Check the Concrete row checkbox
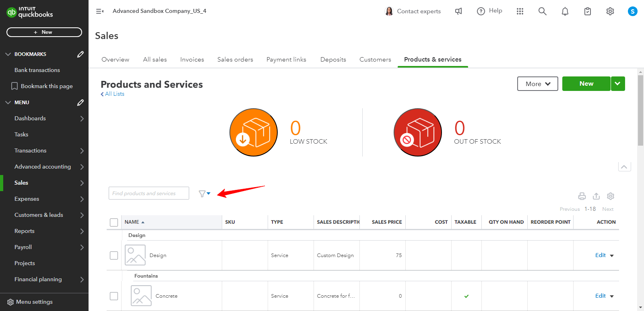The width and height of the screenshot is (644, 311). click(x=114, y=296)
